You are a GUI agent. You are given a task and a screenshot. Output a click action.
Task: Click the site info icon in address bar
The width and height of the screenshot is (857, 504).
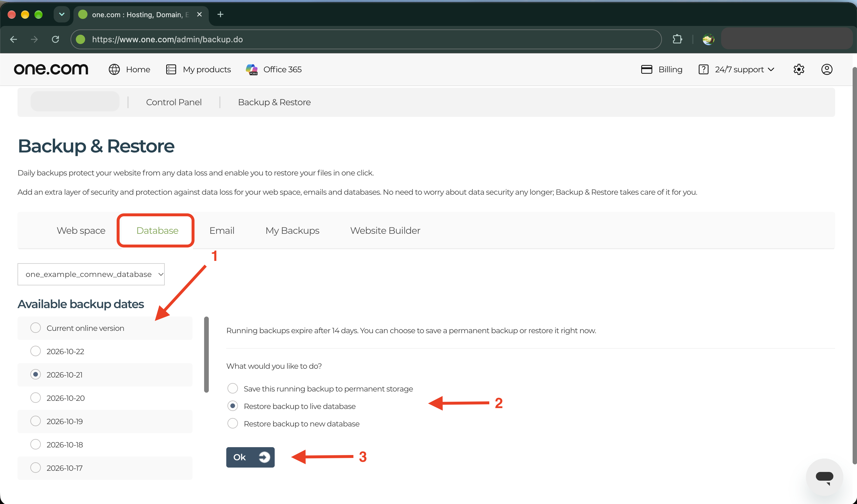(80, 39)
